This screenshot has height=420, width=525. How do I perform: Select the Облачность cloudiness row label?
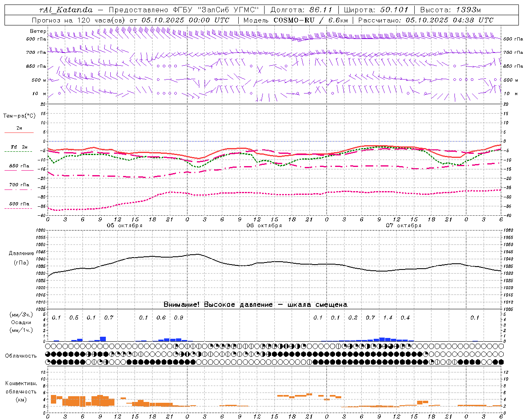click(21, 356)
